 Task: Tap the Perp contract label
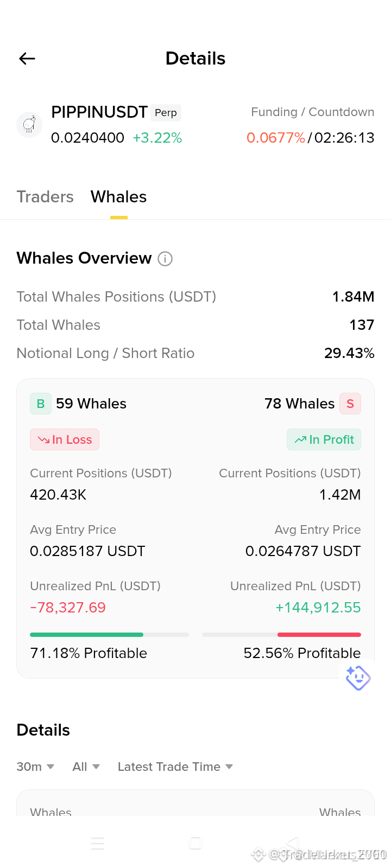pos(166,112)
